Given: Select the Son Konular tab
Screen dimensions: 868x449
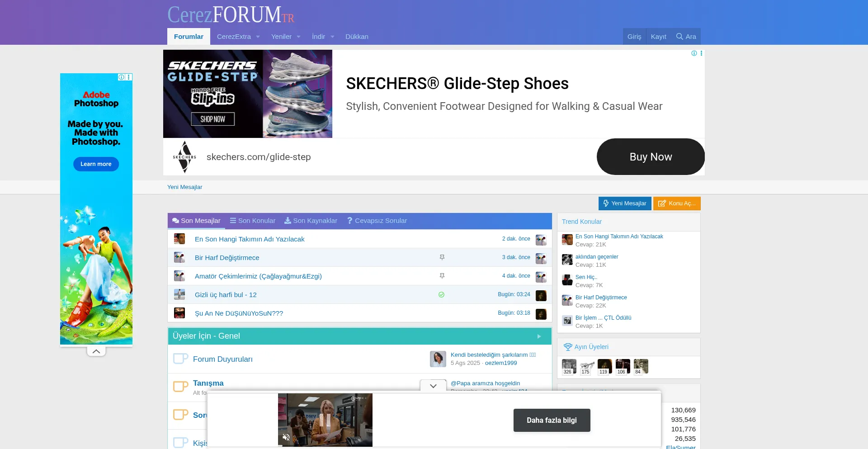Looking at the screenshot, I should coord(253,221).
